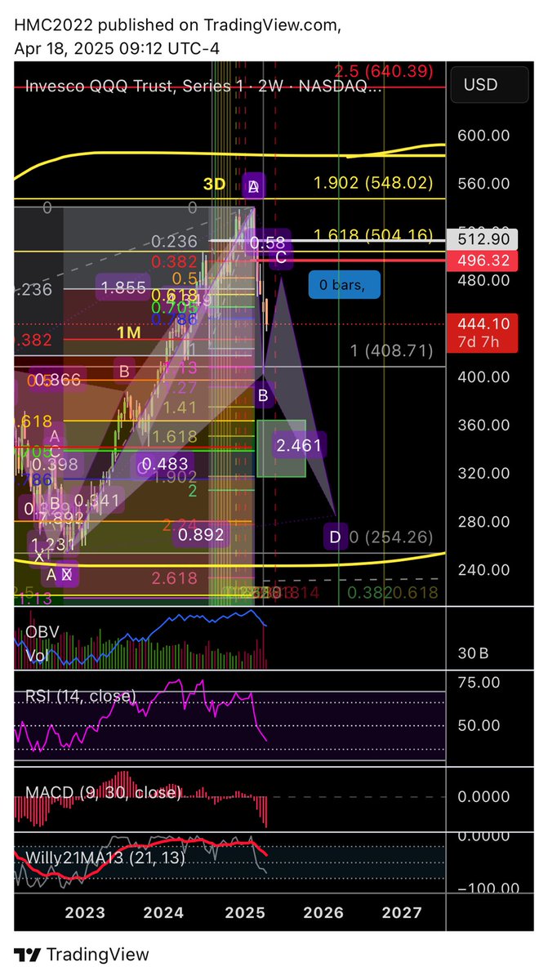548x980 pixels.
Task: Open the OBV indicator legend
Action: [43, 630]
